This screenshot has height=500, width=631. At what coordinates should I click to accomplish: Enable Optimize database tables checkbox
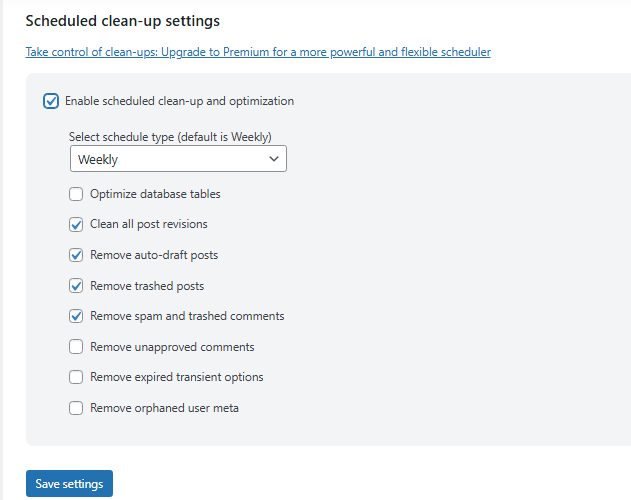[76, 194]
